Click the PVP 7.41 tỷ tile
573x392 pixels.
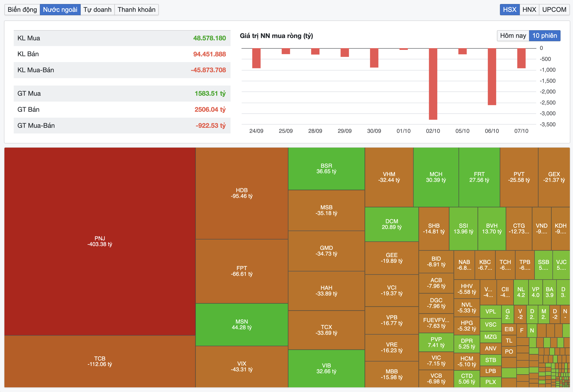point(436,342)
